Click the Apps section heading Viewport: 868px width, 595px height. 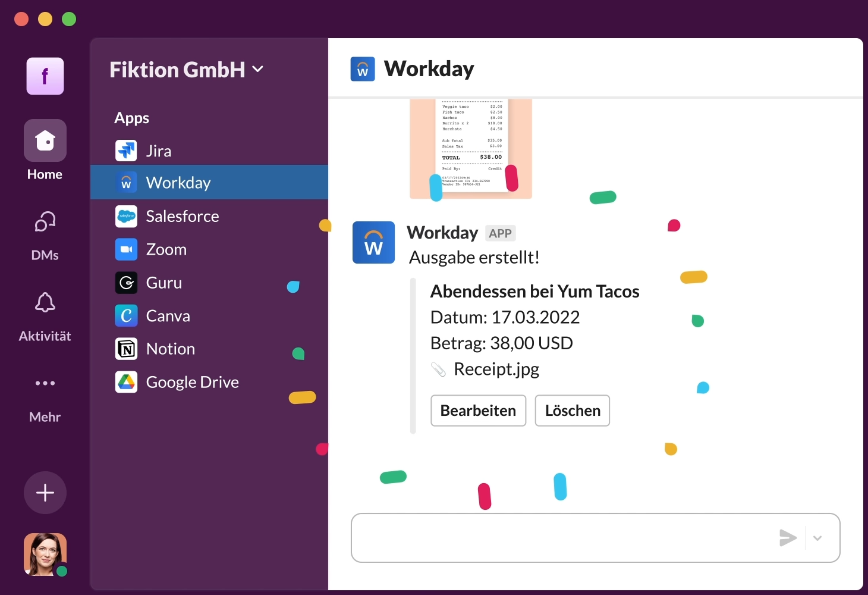click(132, 118)
